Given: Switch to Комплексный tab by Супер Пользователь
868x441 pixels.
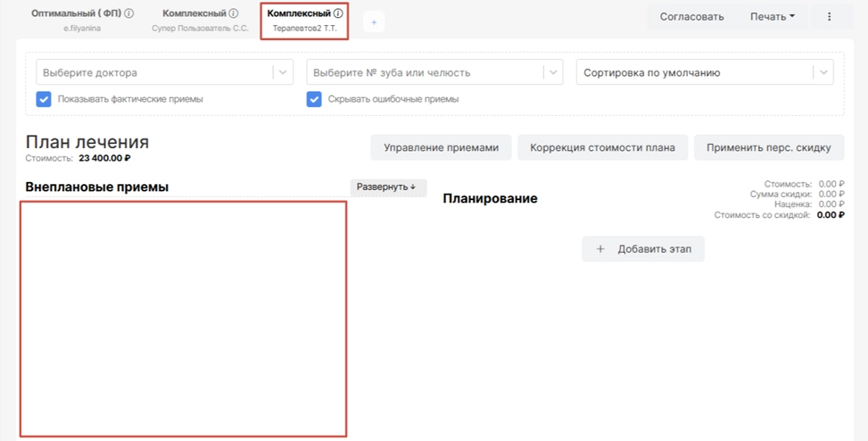Looking at the screenshot, I should (194, 14).
